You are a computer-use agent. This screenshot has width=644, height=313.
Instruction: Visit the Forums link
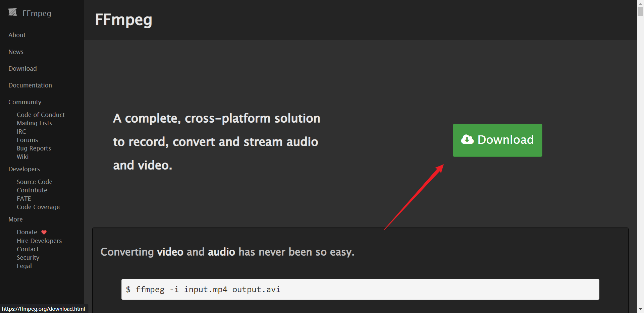27,140
